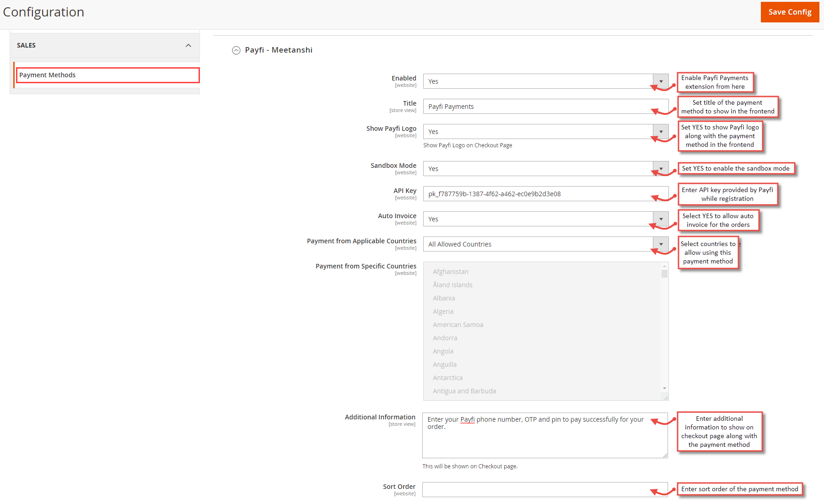Collapse the SALES section chevron
Screen dimensions: 824x504
[x=188, y=45]
